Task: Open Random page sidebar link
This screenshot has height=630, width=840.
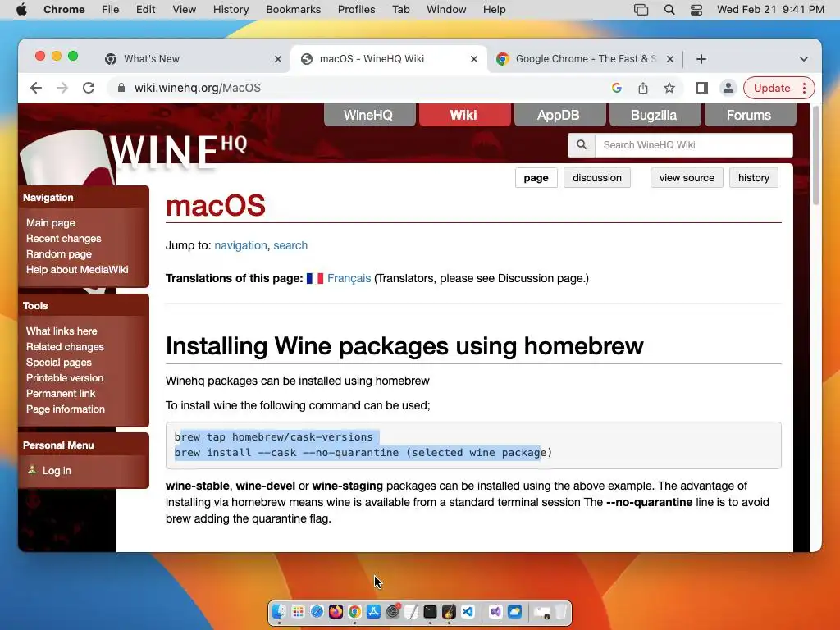Action: (x=59, y=254)
